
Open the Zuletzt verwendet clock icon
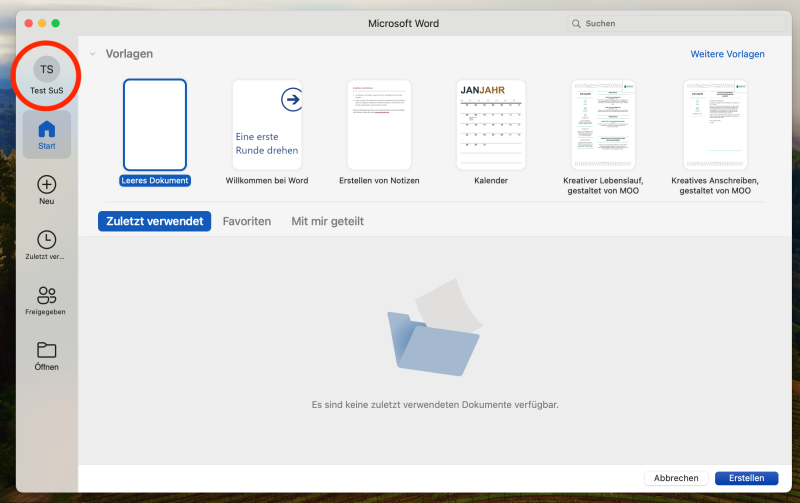coord(47,240)
